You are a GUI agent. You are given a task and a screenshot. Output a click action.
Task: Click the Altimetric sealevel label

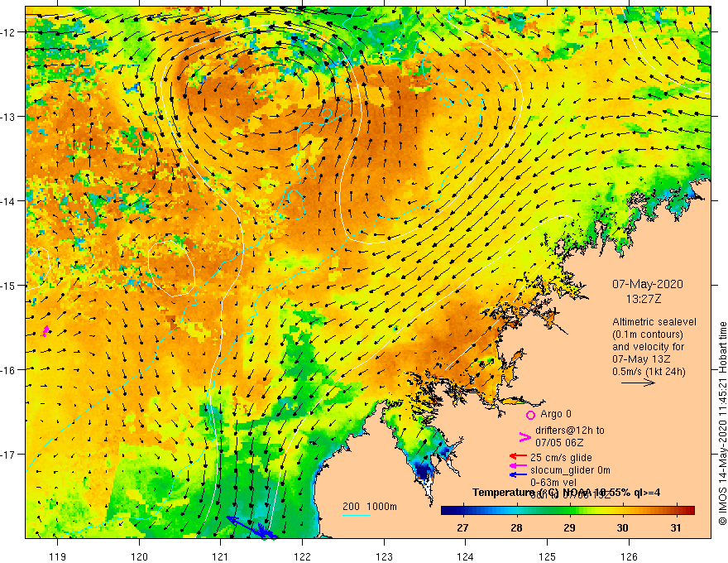coord(654,322)
